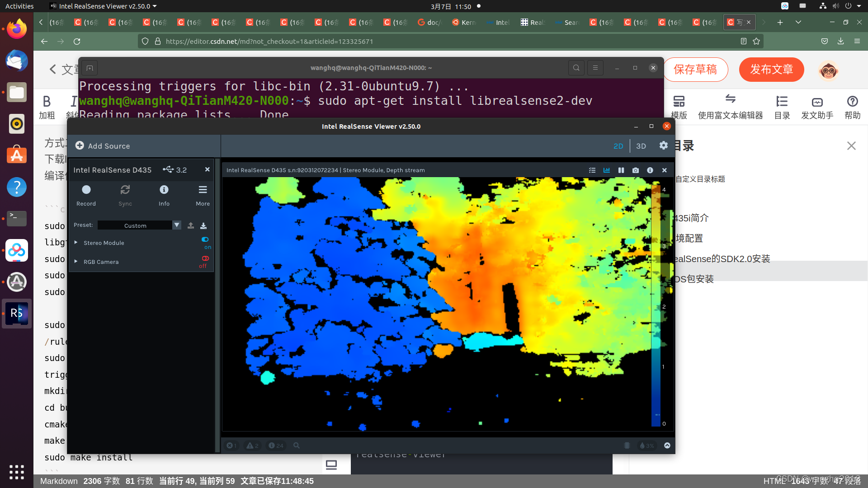This screenshot has height=488, width=868.
Task: Load preset from file upload icon
Action: pos(191,225)
